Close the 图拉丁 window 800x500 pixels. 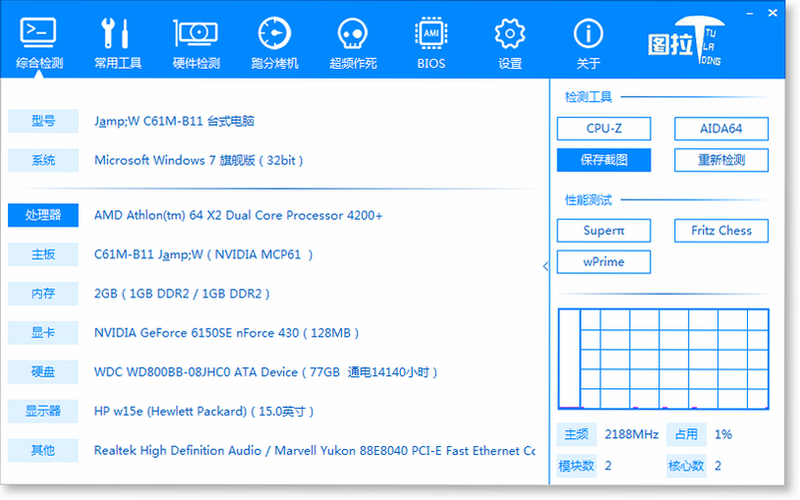pos(773,13)
